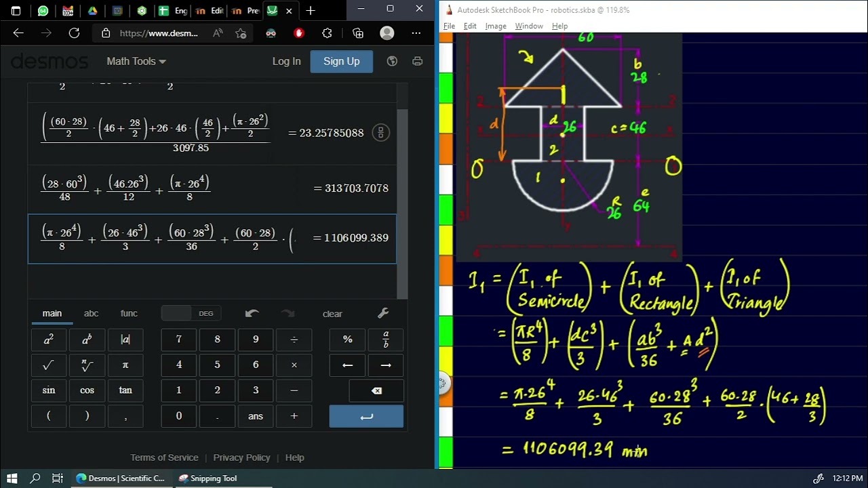This screenshot has height=488, width=868.
Task: Click the browser refresh icon
Action: click(x=74, y=33)
